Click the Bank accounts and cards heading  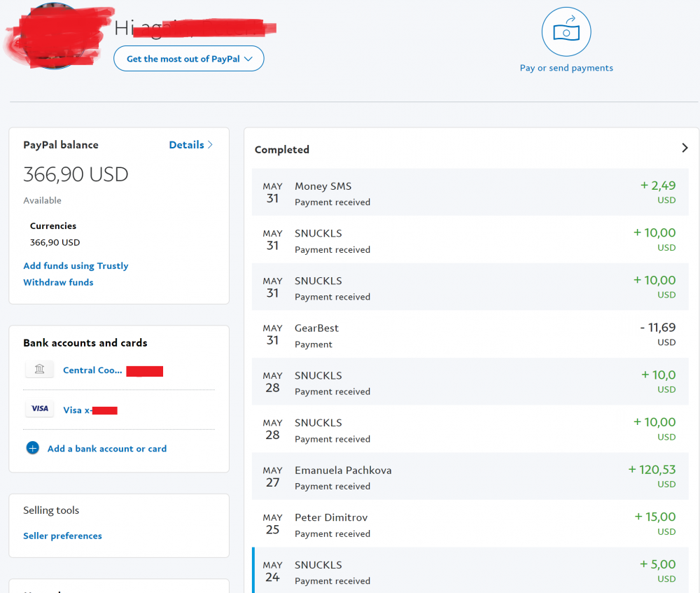click(x=85, y=343)
